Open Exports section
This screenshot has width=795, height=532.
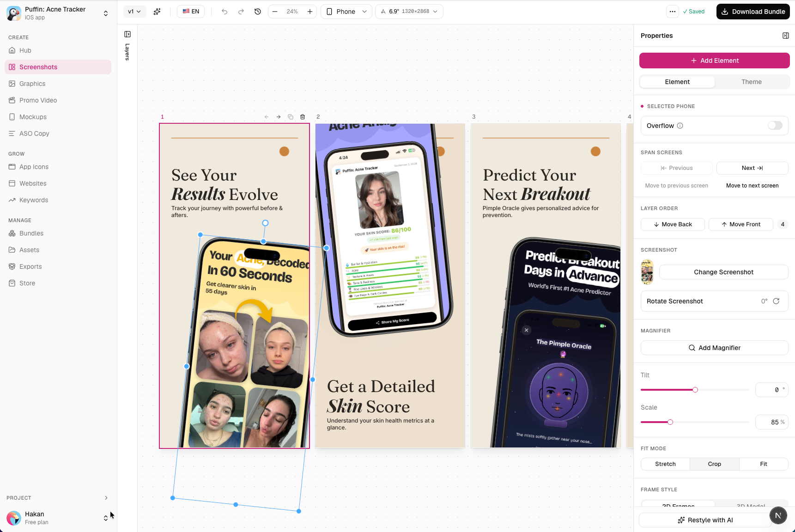[x=58, y=266]
